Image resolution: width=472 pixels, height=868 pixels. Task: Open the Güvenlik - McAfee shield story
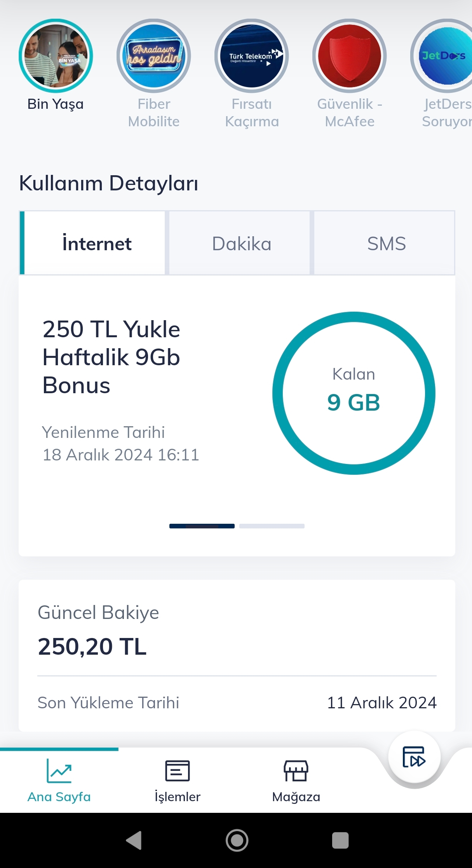pos(350,56)
